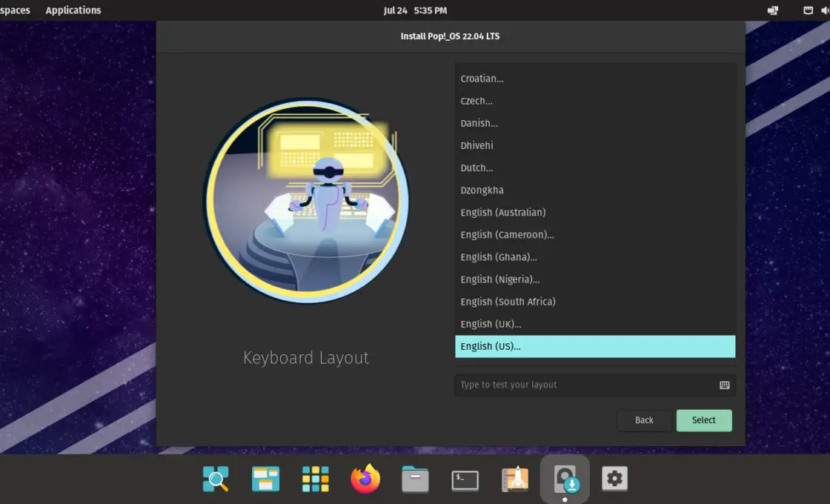Open the Files app from the dock
Screen dimensions: 830x504
click(x=415, y=479)
